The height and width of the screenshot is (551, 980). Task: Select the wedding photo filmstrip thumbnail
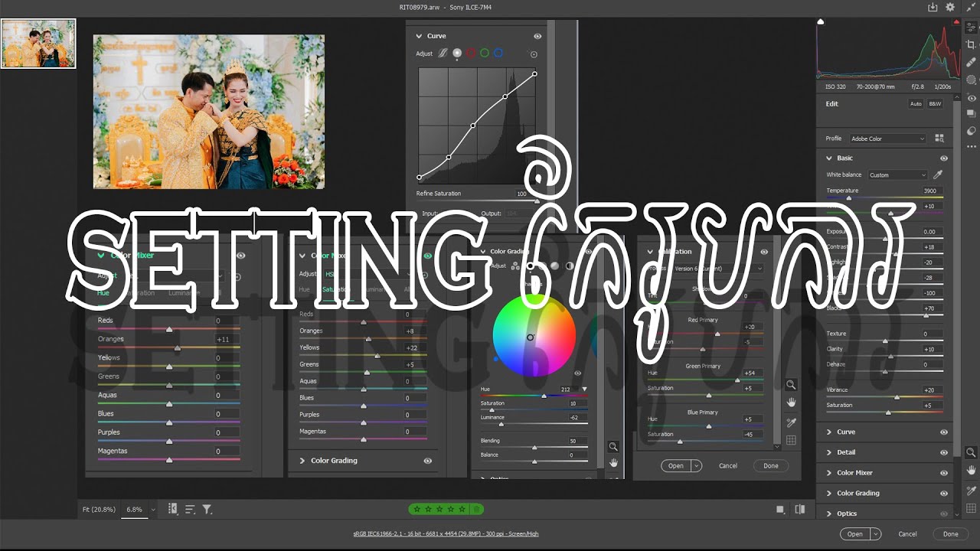38,44
